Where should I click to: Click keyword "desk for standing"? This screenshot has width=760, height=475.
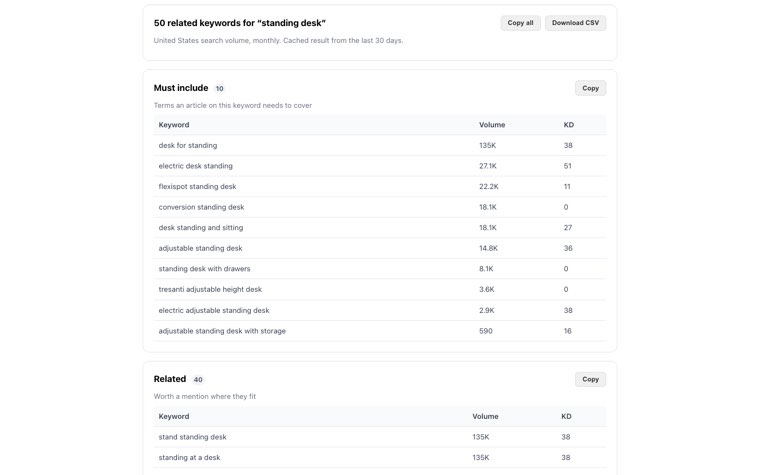point(188,145)
